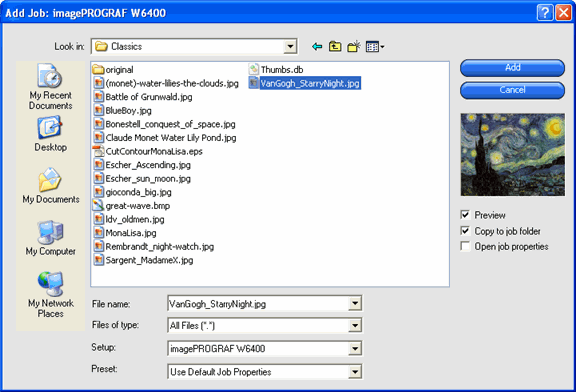Click the dialog Help question mark button
Screen dimensions: 576x392
(x=545, y=13)
